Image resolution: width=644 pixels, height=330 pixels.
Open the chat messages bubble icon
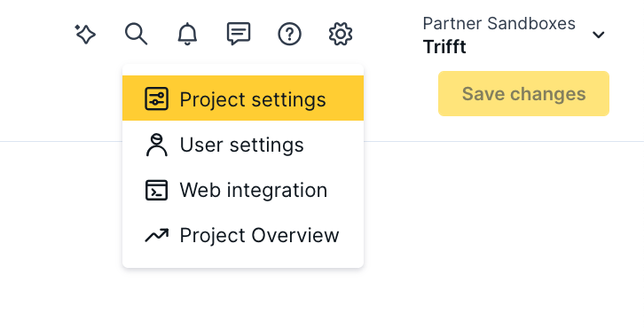[x=239, y=34]
